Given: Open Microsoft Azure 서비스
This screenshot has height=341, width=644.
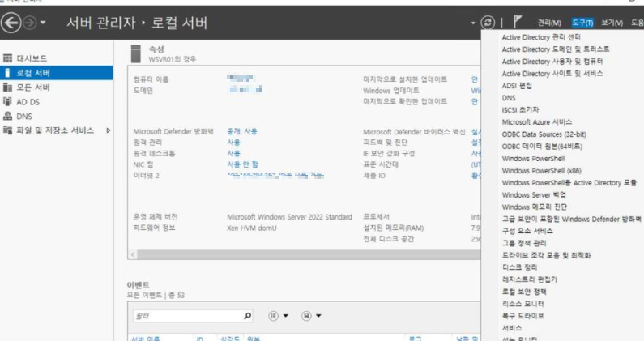Looking at the screenshot, I should pos(537,122).
